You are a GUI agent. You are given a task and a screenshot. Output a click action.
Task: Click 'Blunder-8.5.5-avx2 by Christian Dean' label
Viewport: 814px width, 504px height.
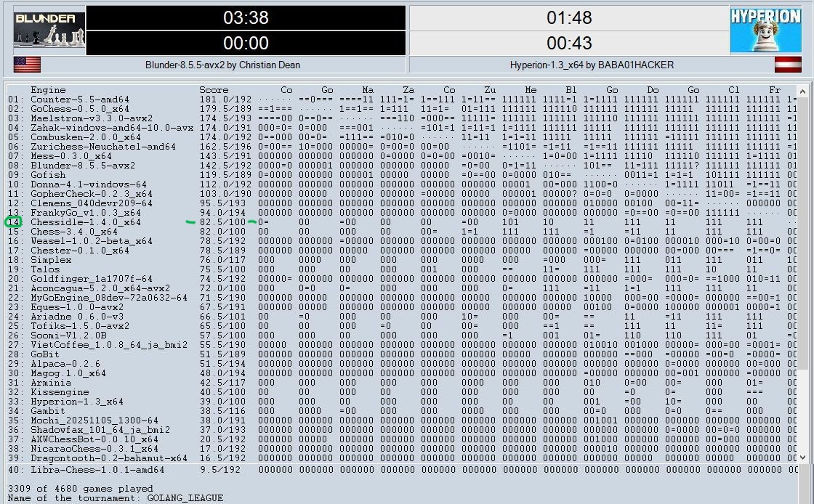pyautogui.click(x=222, y=65)
